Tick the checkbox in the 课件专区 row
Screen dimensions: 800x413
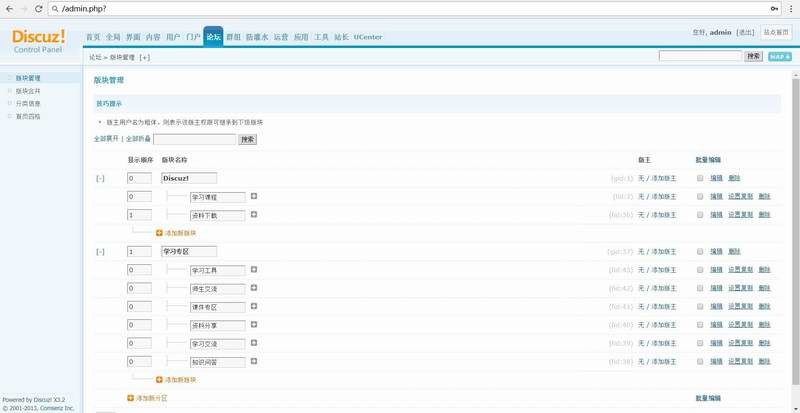[700, 307]
